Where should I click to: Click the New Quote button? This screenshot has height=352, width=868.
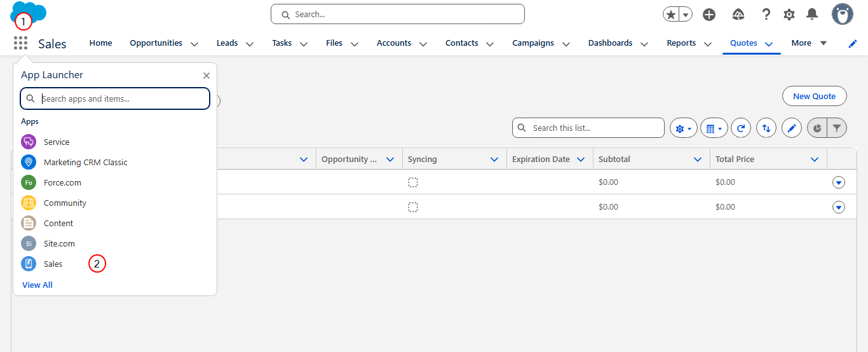(x=815, y=97)
